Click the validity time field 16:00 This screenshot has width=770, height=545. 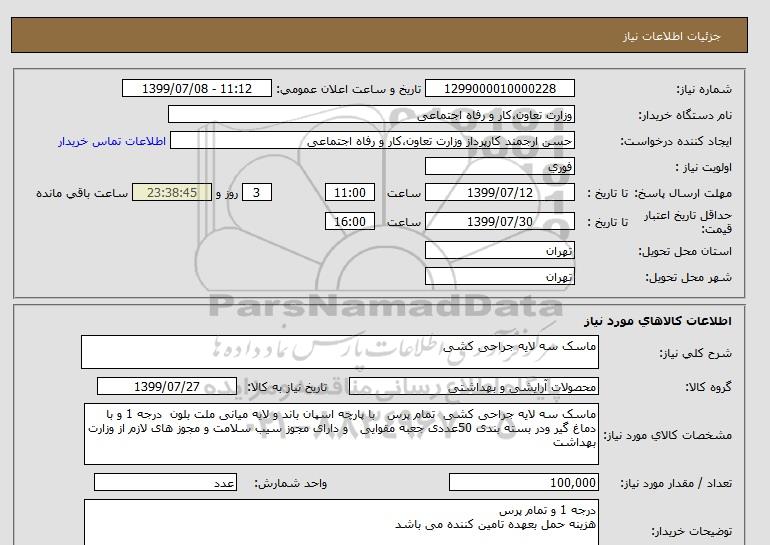click(350, 221)
